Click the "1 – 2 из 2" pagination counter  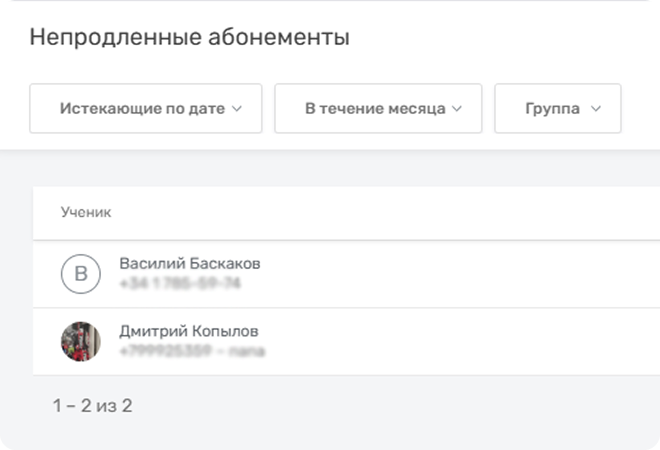pyautogui.click(x=93, y=406)
